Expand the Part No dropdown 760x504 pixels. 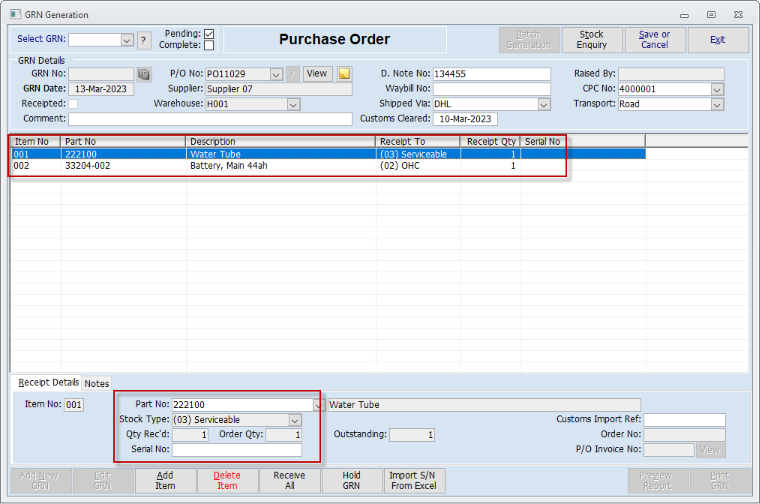pos(318,405)
